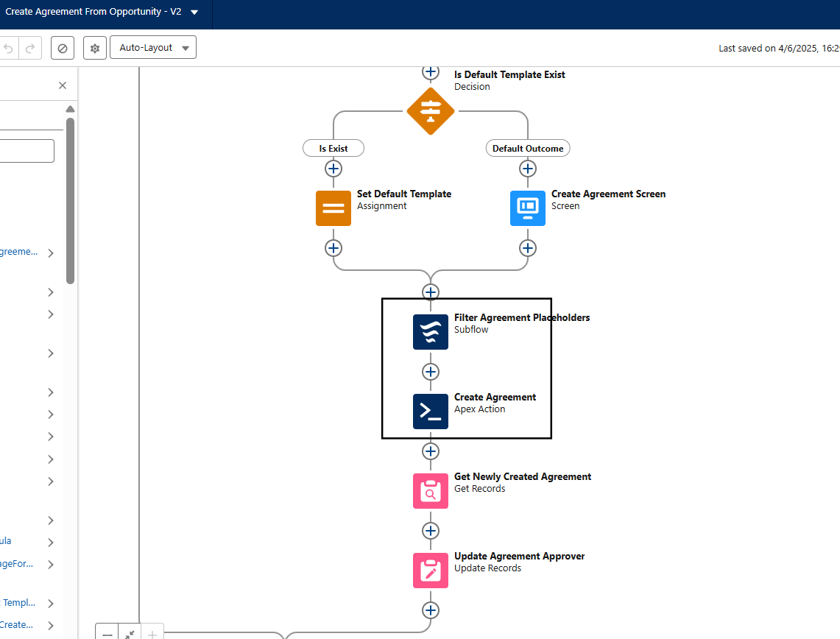Add element above Is Default Template Exist
This screenshot has height=639, width=840.
click(430, 71)
